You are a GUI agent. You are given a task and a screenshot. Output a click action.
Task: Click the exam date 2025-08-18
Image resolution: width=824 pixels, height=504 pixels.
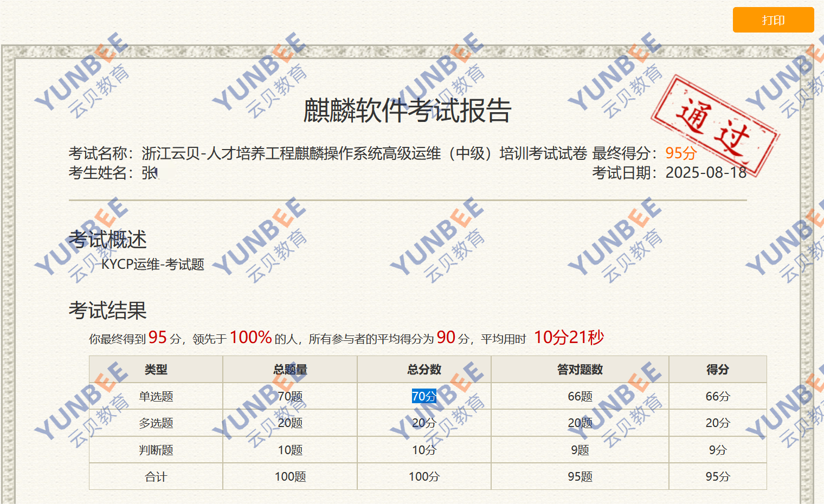[x=706, y=173]
